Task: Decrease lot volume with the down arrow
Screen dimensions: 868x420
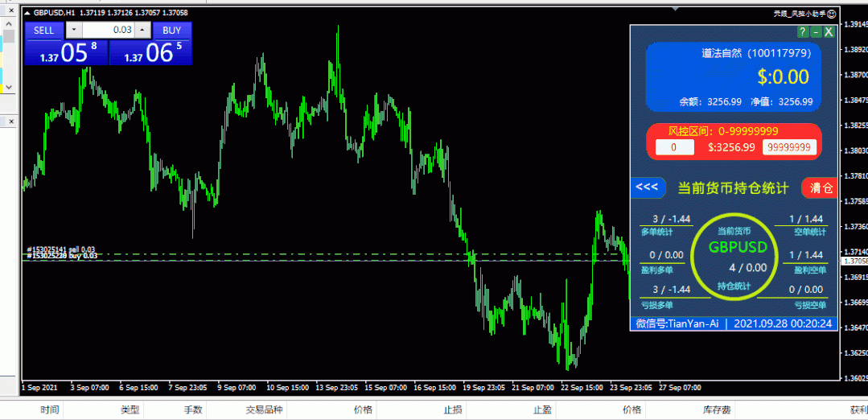Action: point(73,30)
